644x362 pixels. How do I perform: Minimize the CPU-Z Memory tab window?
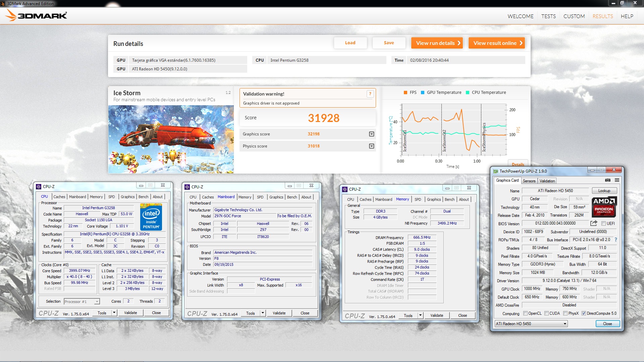[x=447, y=188]
